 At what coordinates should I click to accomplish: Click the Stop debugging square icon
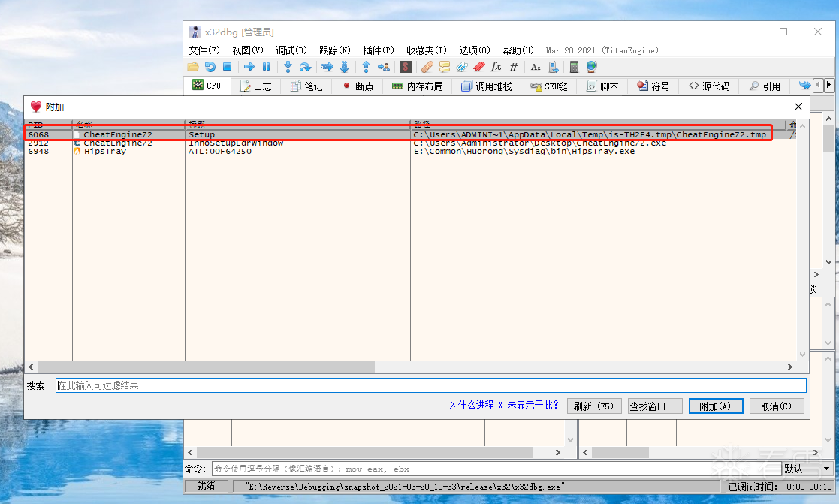click(227, 67)
